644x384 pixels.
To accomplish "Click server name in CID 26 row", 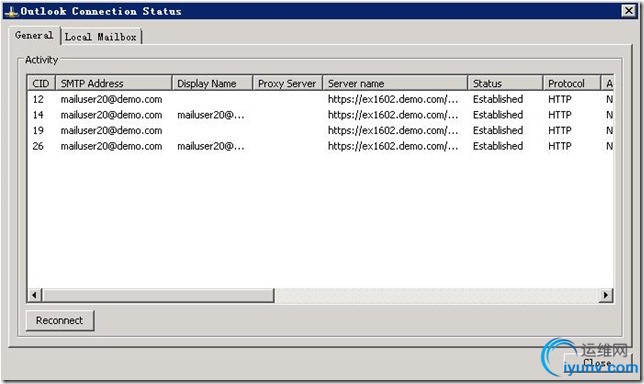I will tap(393, 146).
